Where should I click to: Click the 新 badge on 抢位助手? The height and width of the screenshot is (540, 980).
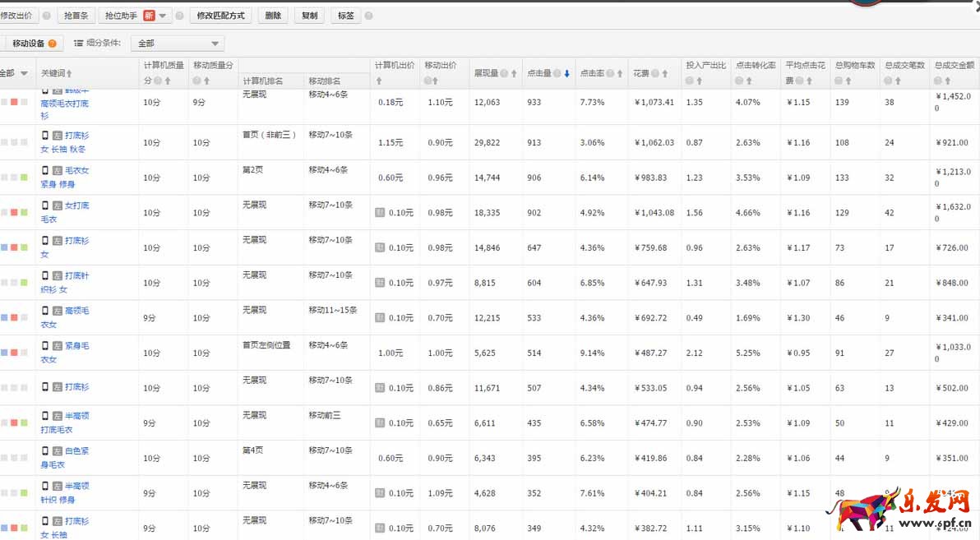point(149,15)
